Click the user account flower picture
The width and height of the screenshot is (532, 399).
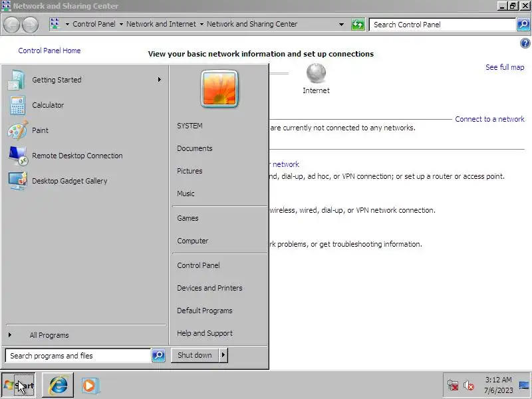pos(219,89)
